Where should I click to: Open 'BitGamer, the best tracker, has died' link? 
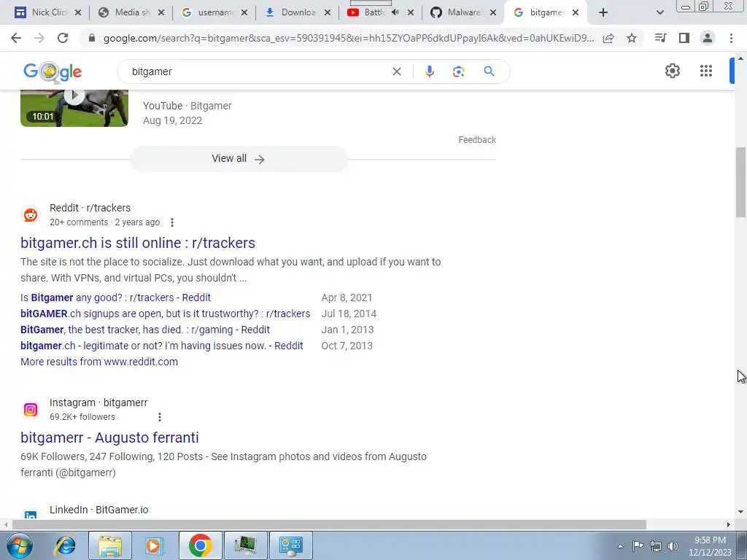coord(145,330)
